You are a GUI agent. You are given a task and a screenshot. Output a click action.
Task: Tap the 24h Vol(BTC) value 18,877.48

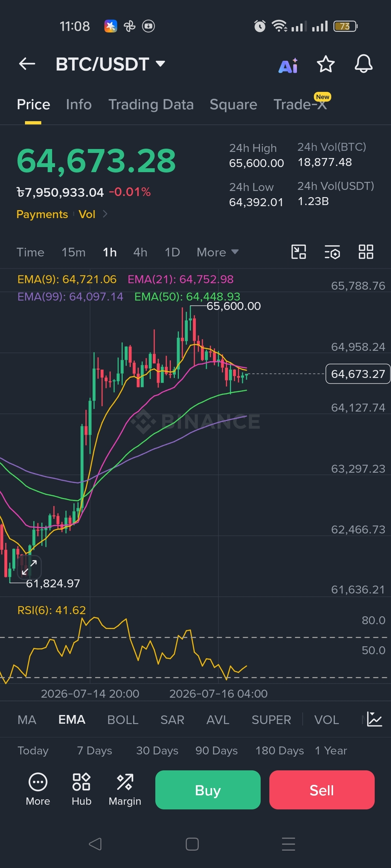pos(325,162)
